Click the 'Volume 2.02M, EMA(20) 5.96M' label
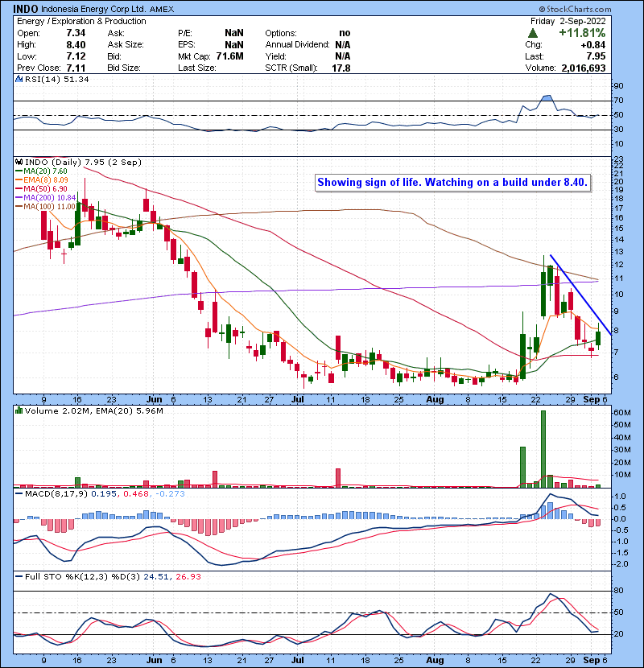This screenshot has height=668, width=644. [x=93, y=411]
